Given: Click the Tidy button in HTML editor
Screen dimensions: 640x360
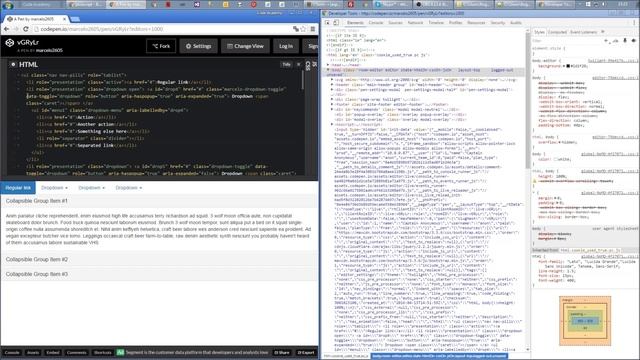Looking at the screenshot, I should click(x=287, y=64).
